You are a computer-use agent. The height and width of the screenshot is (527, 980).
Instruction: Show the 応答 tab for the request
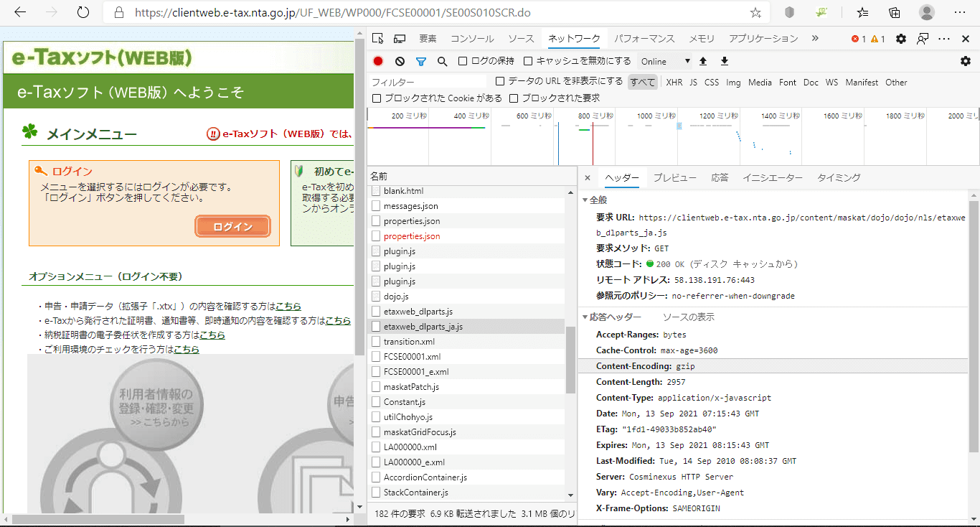click(720, 178)
